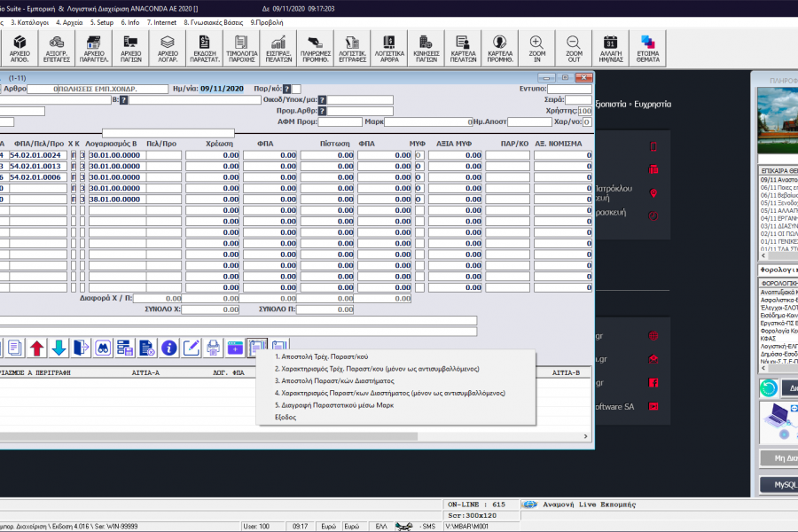Open ΛΟΓΙΣΤΙΚΑ ΑΡΘΡΑ accounting articles
The height and width of the screenshot is (532, 798).
tap(389, 49)
